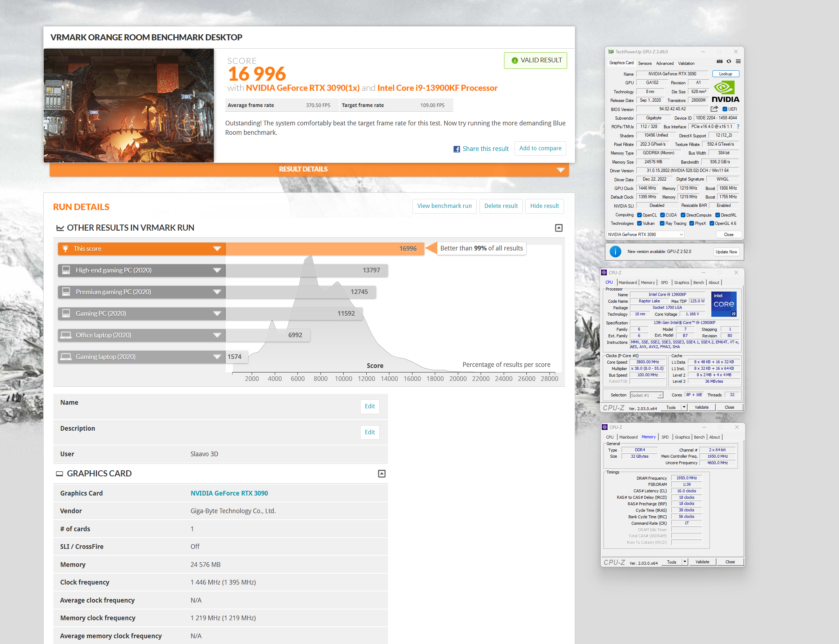
Task: Switch to the Sensors tab in GPU-Z
Action: 645,63
